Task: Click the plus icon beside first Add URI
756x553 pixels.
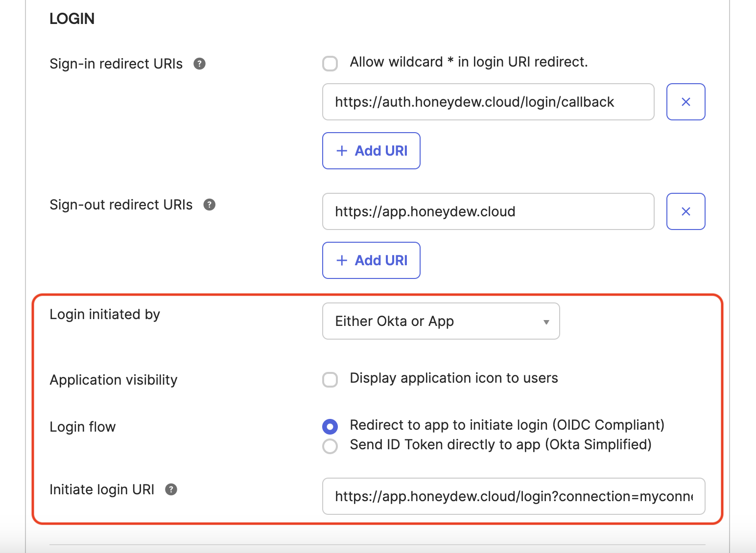Action: tap(342, 151)
